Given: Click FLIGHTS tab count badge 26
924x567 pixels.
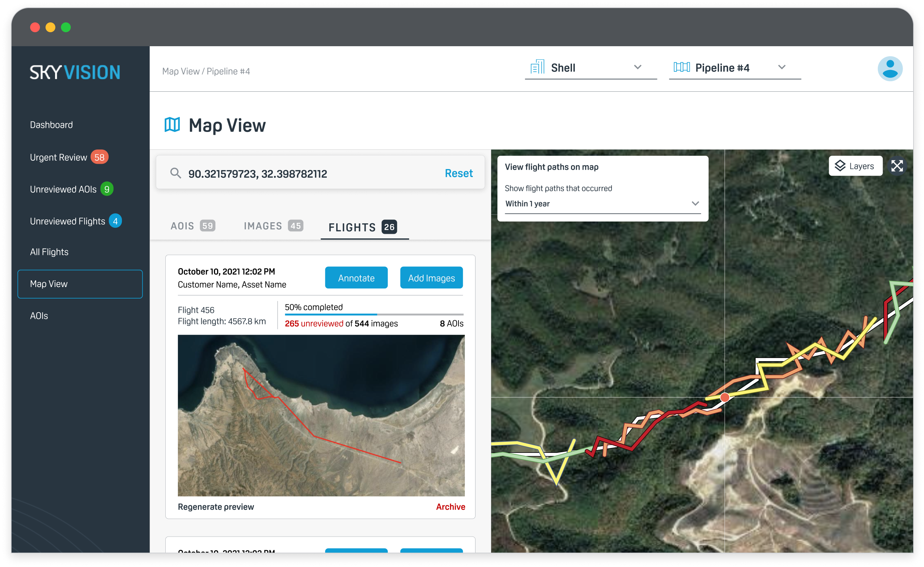Looking at the screenshot, I should (x=389, y=227).
